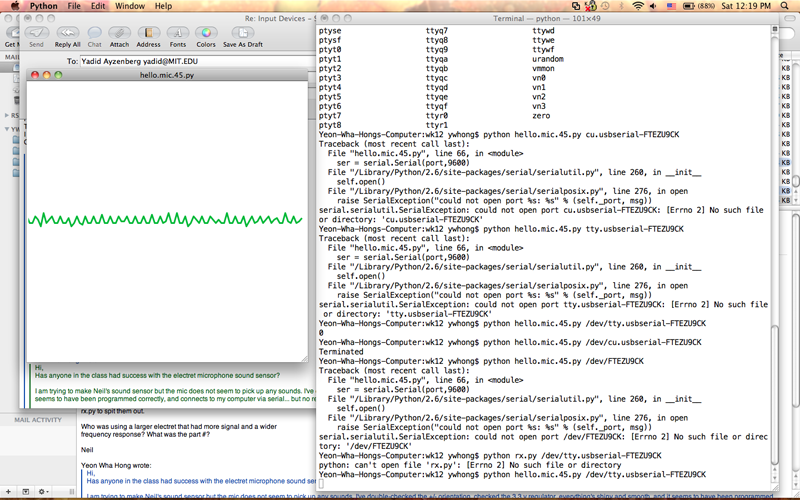Click the 'Yeon Wha Hong wrote:' line
Viewport: 800px width, 500px height.
116,465
